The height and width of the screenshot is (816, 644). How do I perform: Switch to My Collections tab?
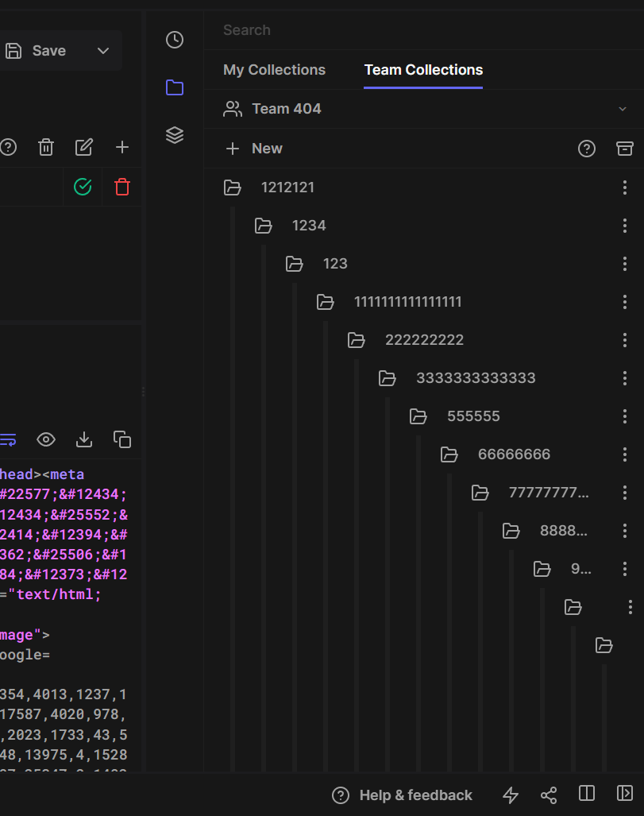(274, 70)
